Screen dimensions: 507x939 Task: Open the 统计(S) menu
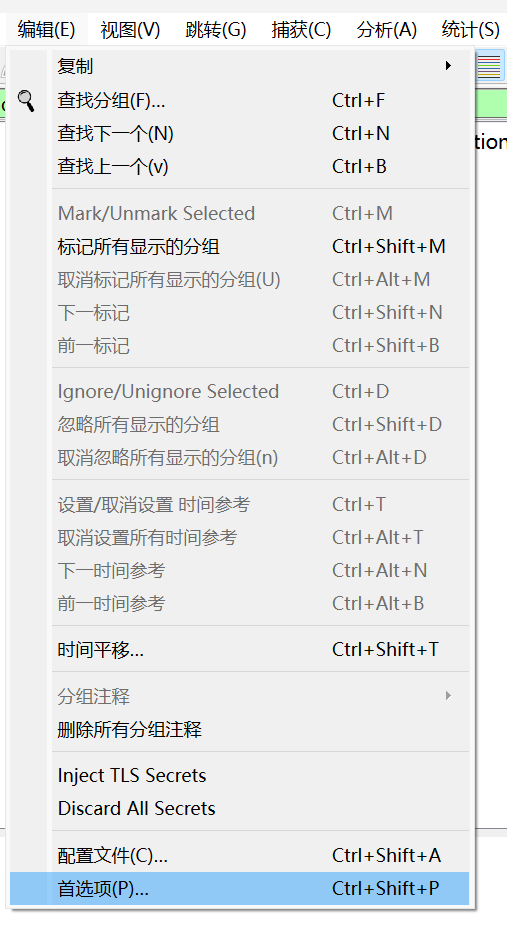coord(470,29)
